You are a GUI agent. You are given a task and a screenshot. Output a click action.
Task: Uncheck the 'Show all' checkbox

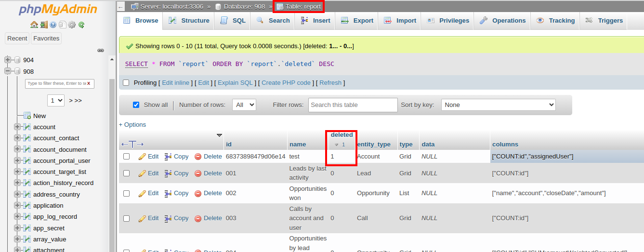point(136,105)
